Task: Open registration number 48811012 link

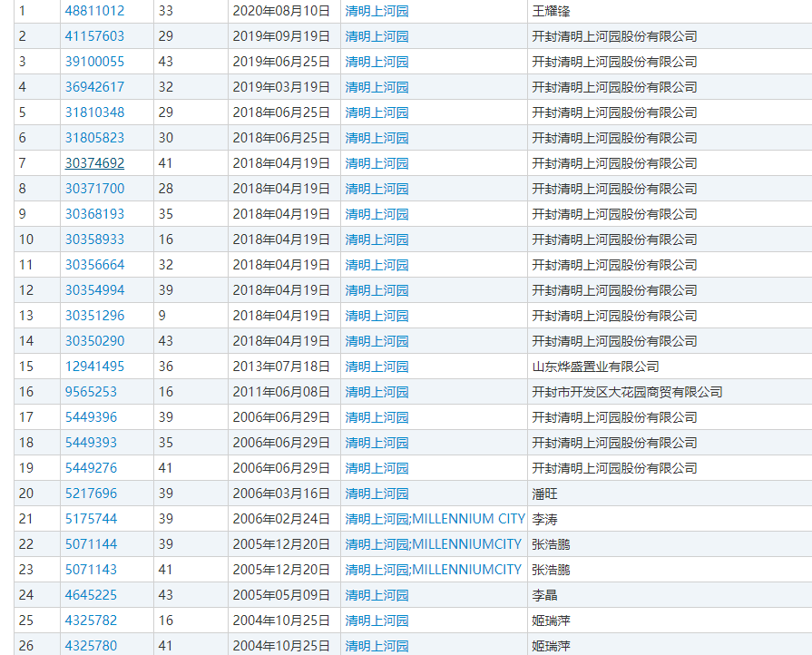Action: [94, 11]
